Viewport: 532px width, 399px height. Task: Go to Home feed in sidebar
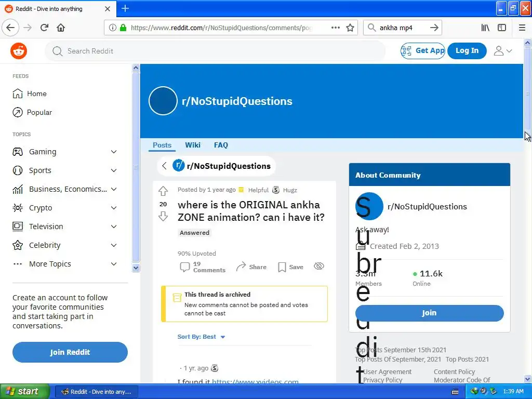30,94
